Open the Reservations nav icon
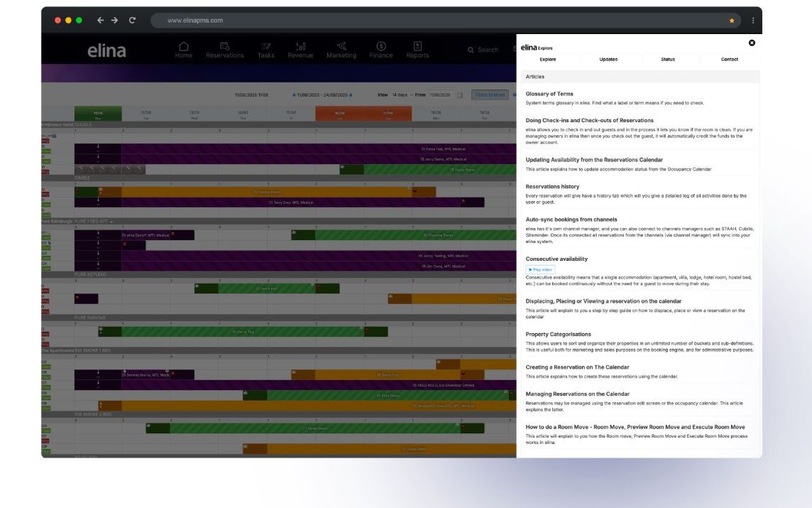The image size is (812, 508). (x=224, y=46)
